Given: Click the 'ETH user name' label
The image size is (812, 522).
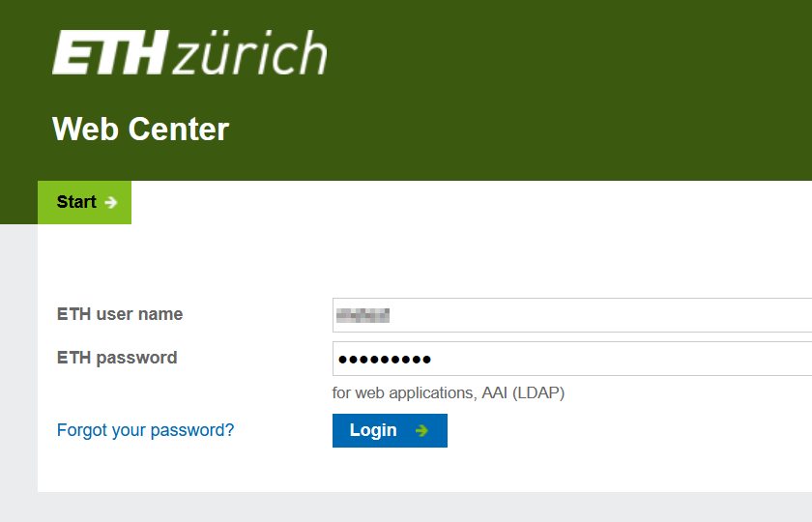Looking at the screenshot, I should pyautogui.click(x=120, y=314).
